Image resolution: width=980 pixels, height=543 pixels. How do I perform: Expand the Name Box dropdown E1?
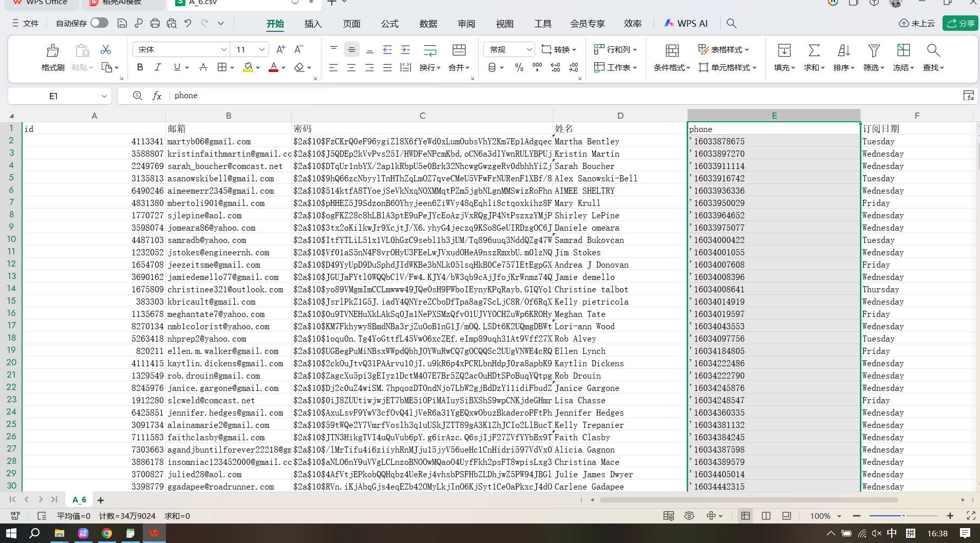[x=104, y=96]
